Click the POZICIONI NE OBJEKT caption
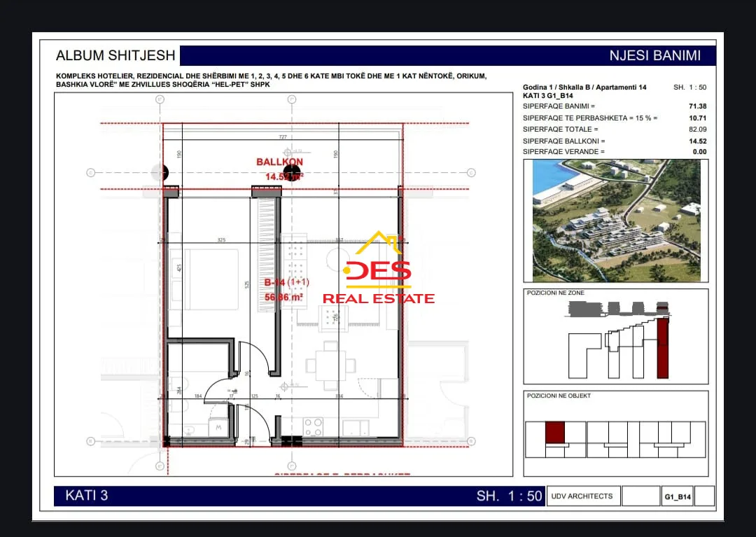Viewport: 756px width, 537px height. [x=559, y=396]
